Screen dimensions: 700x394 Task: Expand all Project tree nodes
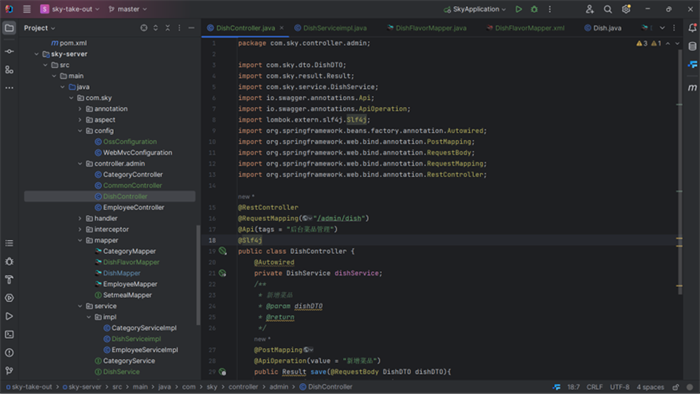click(x=155, y=28)
